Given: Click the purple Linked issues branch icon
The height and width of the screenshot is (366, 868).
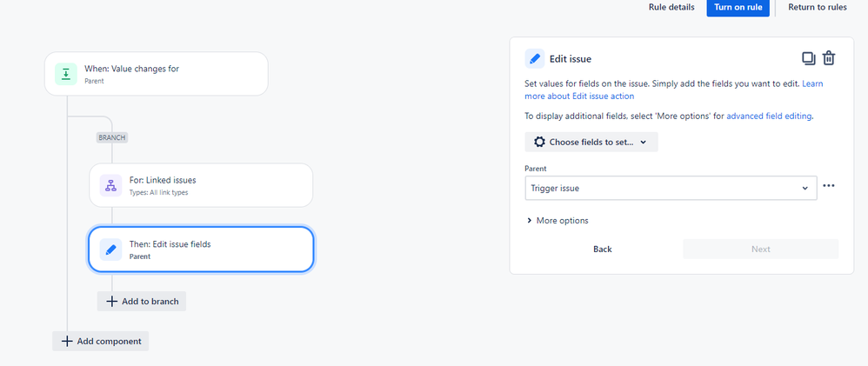Looking at the screenshot, I should 110,185.
